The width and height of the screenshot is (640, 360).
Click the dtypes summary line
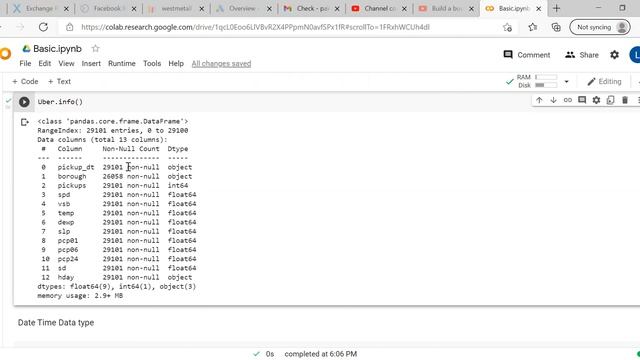(117, 287)
